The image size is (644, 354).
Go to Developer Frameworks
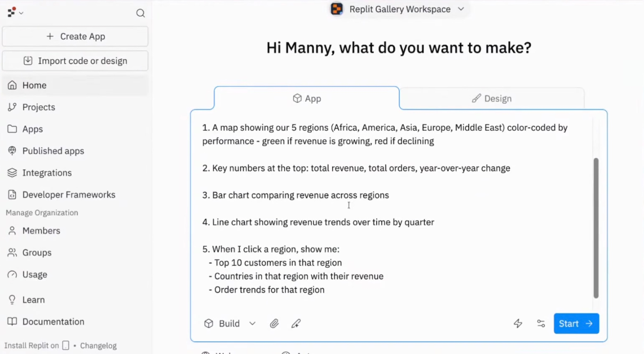[x=69, y=195]
